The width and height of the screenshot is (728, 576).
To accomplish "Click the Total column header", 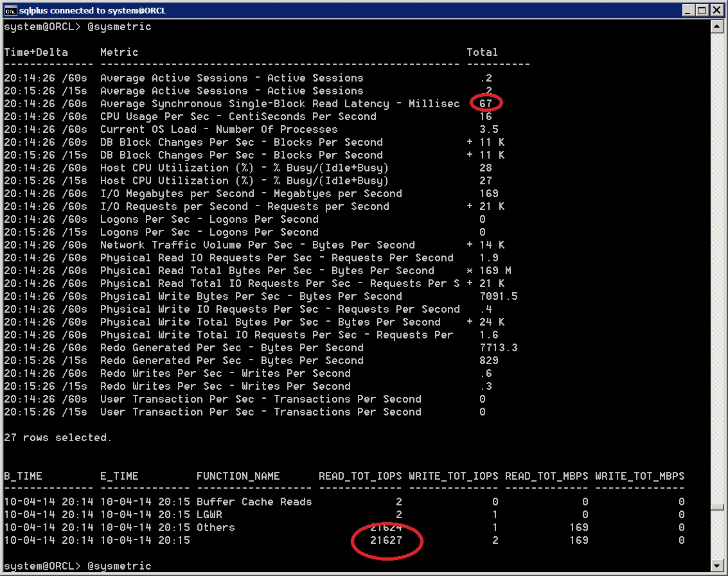I will coord(483,53).
